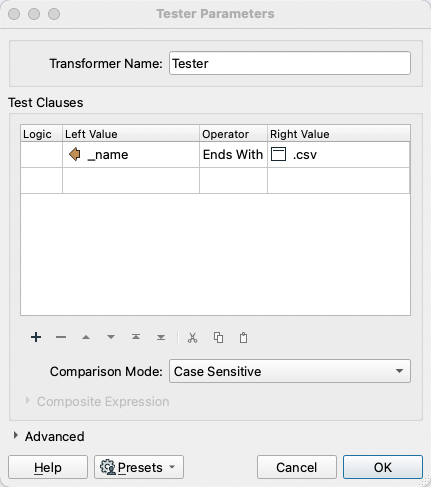
Task: Open the Presets dropdown menu
Action: click(139, 467)
